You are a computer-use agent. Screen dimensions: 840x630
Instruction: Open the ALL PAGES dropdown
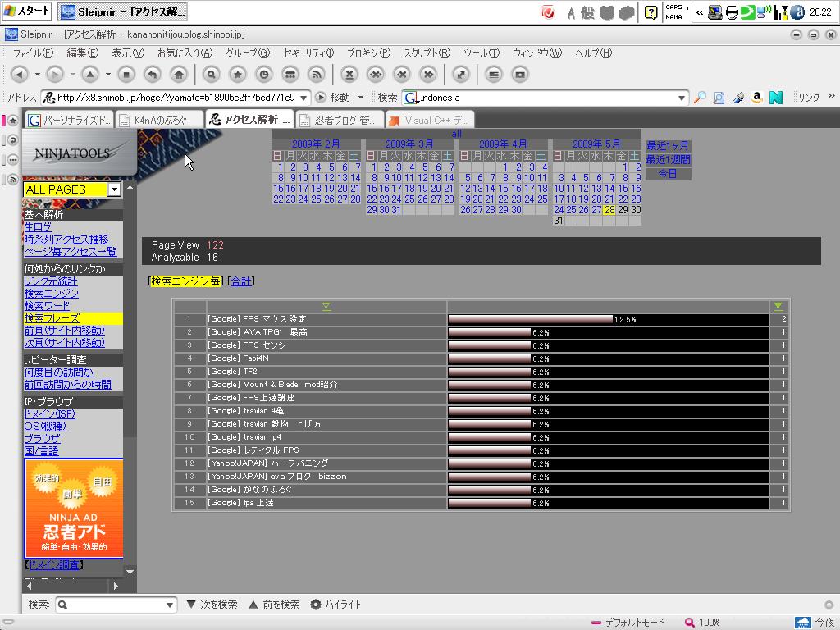pyautogui.click(x=114, y=189)
